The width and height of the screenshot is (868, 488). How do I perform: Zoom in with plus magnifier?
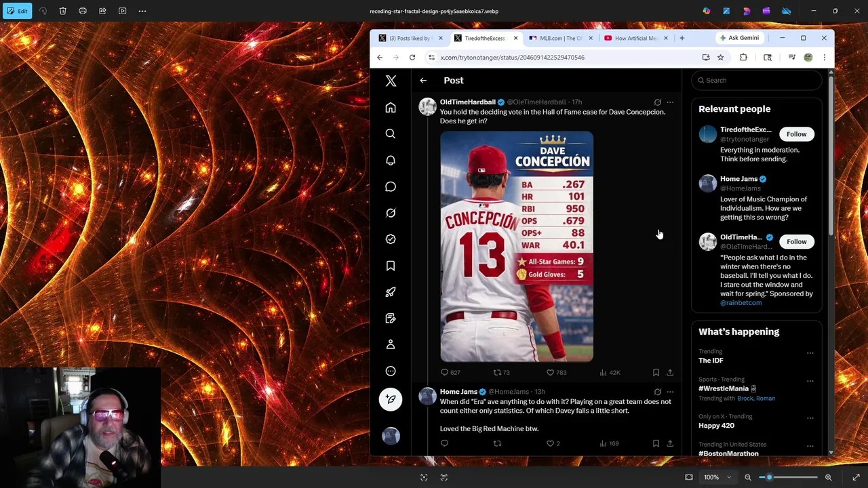(x=829, y=477)
